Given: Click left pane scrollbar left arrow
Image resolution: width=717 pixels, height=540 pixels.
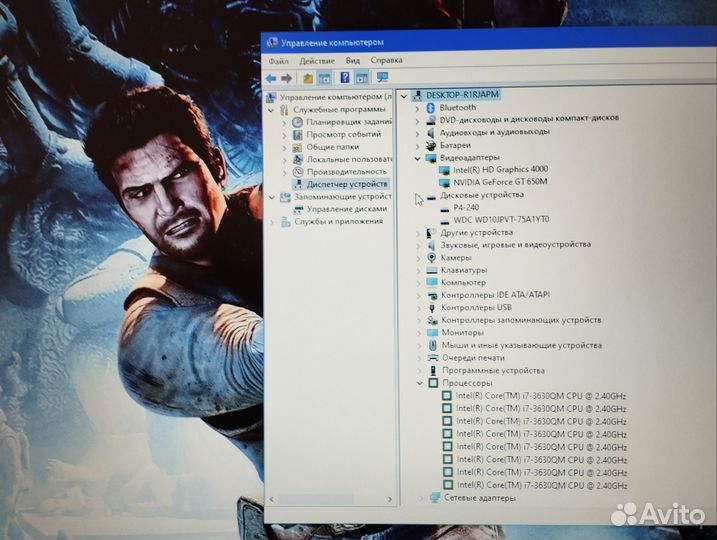Looking at the screenshot, I should point(272,499).
